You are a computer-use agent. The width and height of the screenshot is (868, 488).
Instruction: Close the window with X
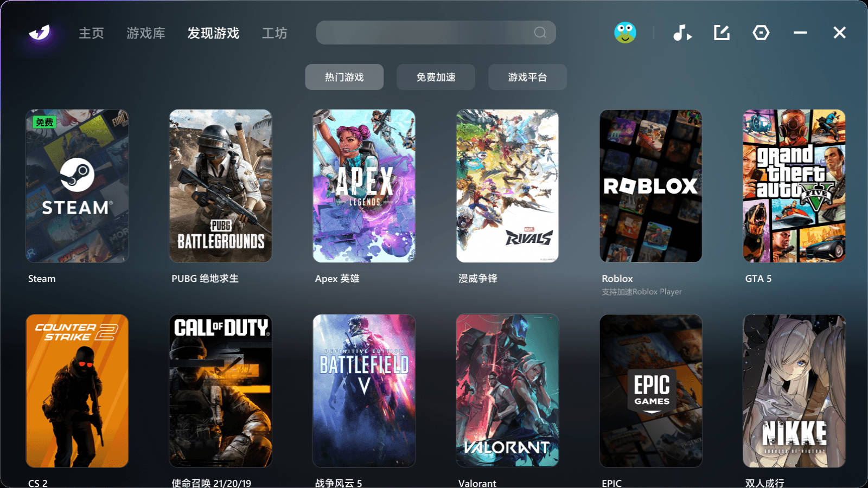(x=839, y=33)
